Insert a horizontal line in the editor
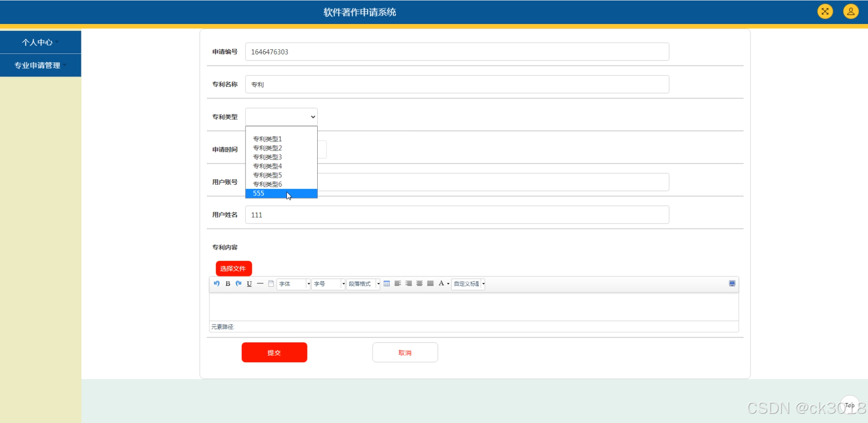This screenshot has width=868, height=423. tap(260, 283)
